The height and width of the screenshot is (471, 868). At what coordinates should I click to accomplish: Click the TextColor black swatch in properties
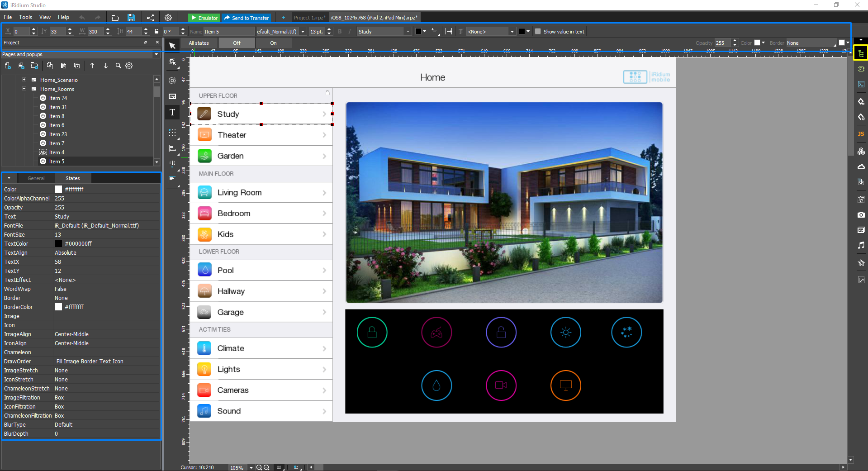(58, 243)
